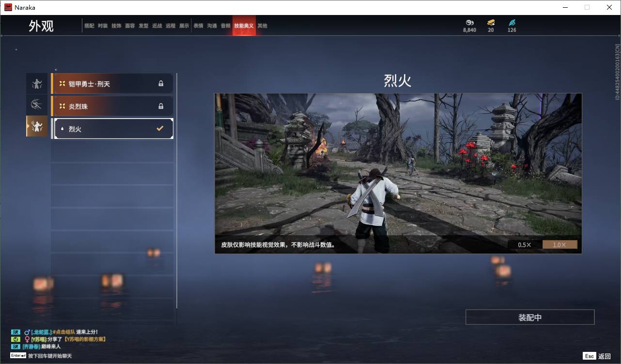Viewport: 621px width, 364px height.
Task: Click the gold currency icon showing 20
Action: coord(491,22)
